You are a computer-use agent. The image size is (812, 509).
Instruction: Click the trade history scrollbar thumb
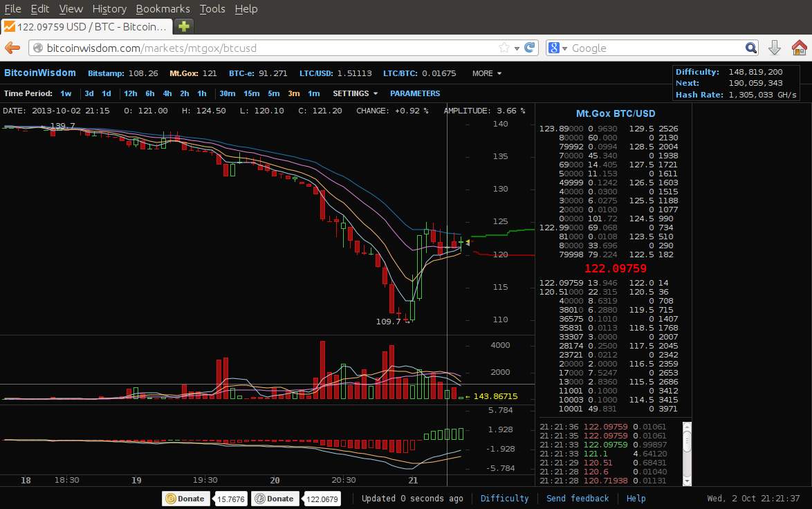coord(688,442)
